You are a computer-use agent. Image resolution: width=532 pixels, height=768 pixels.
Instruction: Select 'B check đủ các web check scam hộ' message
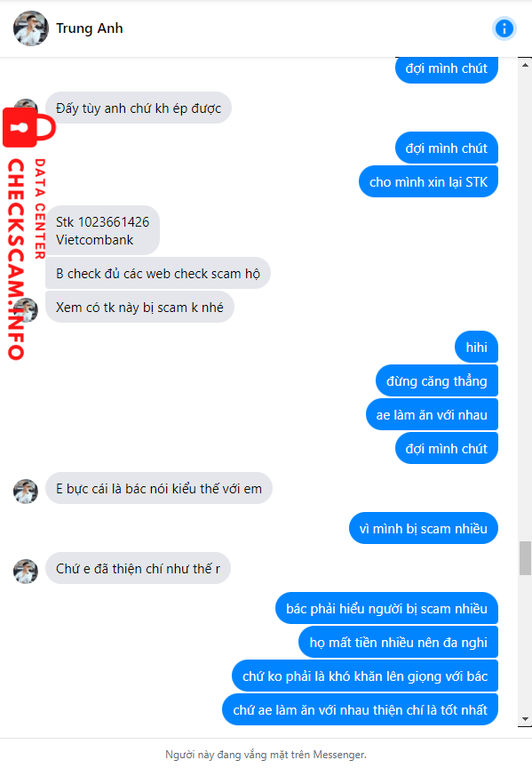(157, 273)
